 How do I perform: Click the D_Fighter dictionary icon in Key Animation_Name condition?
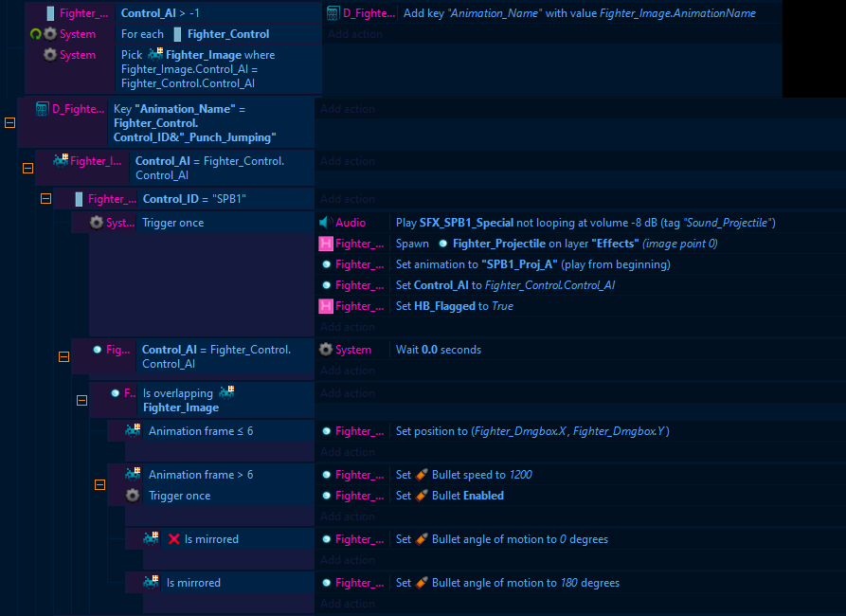[42, 109]
